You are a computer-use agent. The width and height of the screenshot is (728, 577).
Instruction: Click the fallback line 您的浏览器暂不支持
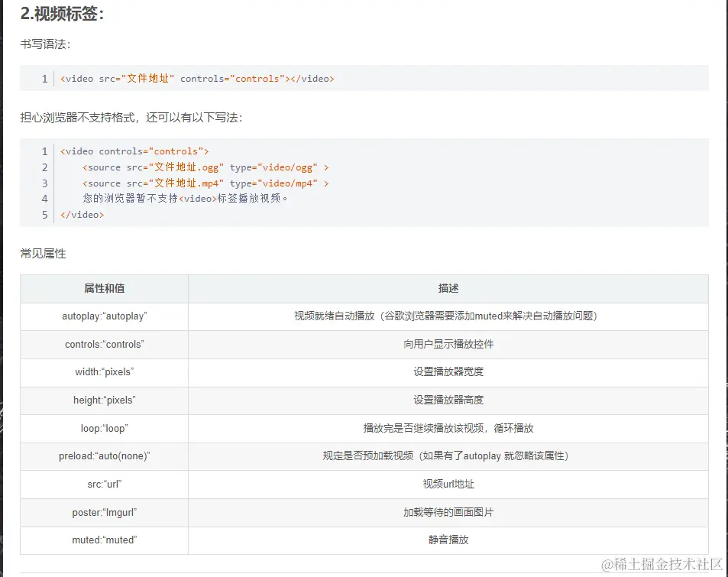point(186,199)
